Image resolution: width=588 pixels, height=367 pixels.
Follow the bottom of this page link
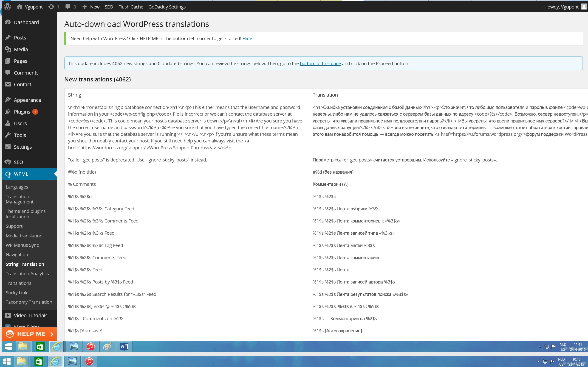pyautogui.click(x=320, y=63)
